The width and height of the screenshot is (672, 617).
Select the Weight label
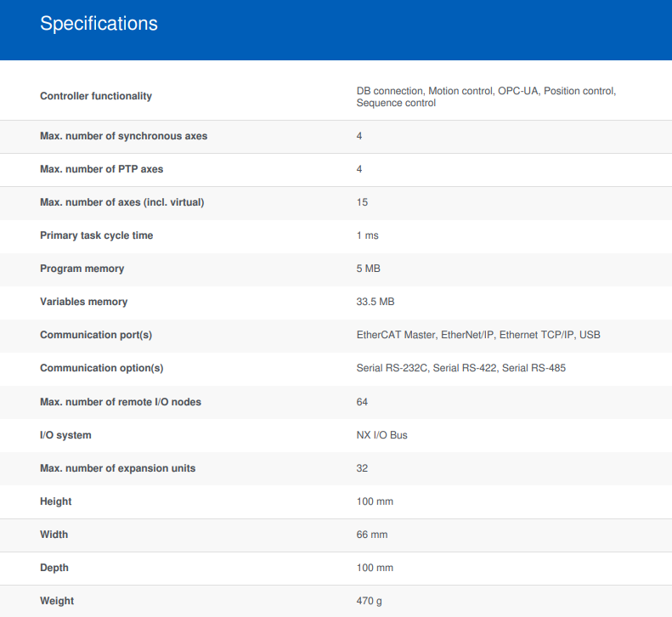pos(57,601)
